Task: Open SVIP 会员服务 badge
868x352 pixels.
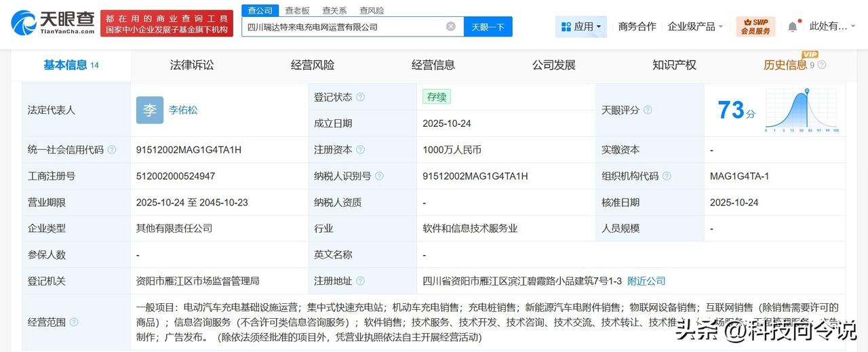Action: pos(755,26)
